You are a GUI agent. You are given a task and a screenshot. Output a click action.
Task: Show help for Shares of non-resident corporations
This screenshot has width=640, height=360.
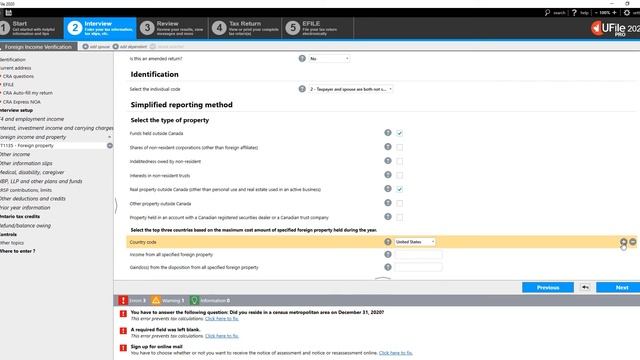coord(388,147)
